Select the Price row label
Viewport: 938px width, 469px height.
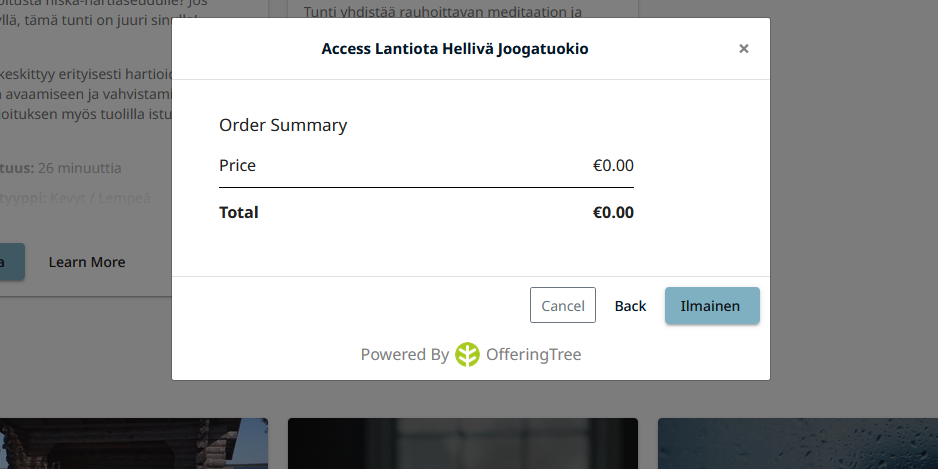coord(237,166)
